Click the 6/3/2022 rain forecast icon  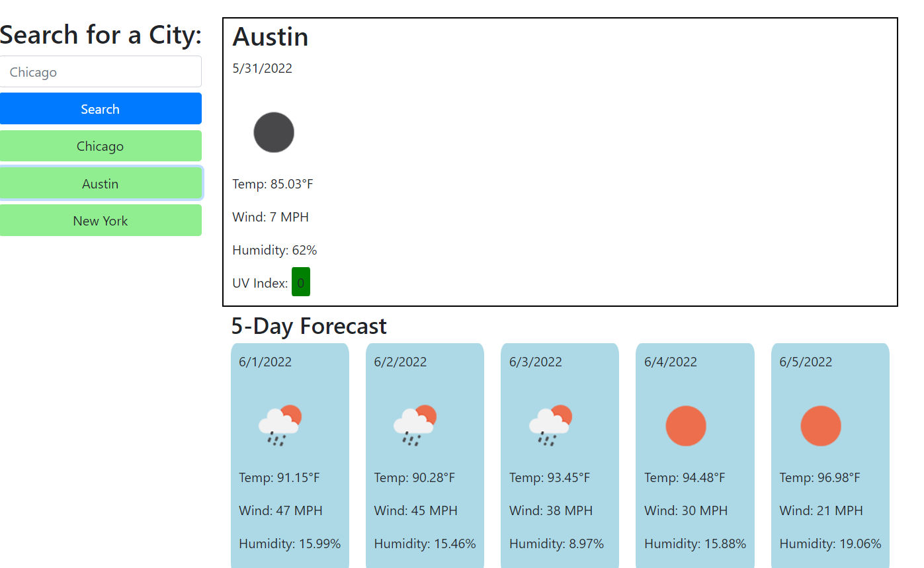pos(550,426)
